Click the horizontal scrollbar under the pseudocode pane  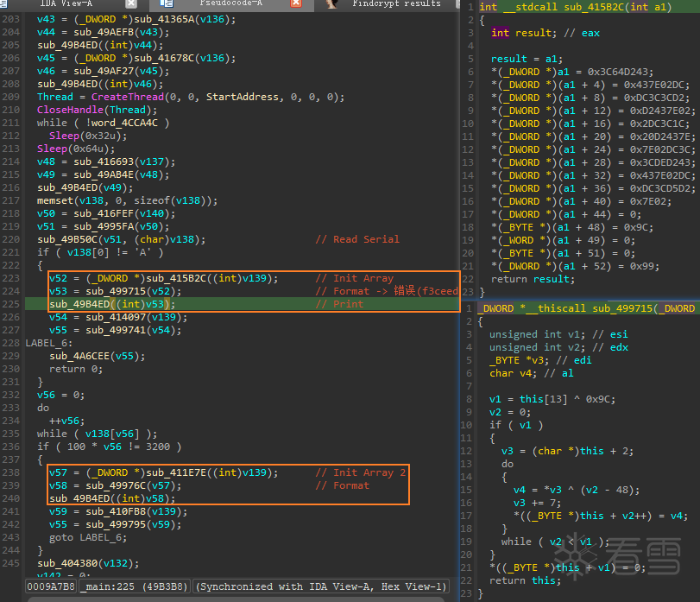(x=236, y=599)
